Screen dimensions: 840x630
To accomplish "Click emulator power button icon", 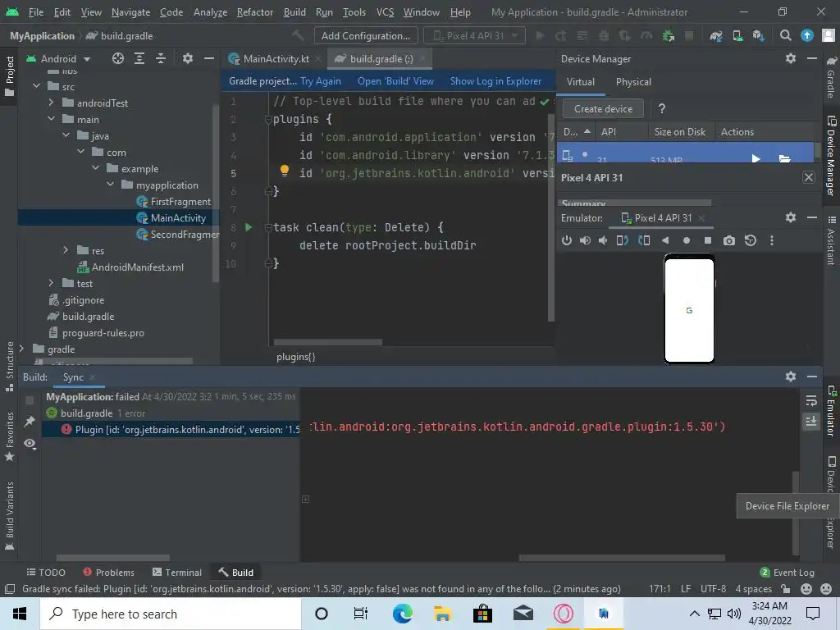I will pos(567,240).
